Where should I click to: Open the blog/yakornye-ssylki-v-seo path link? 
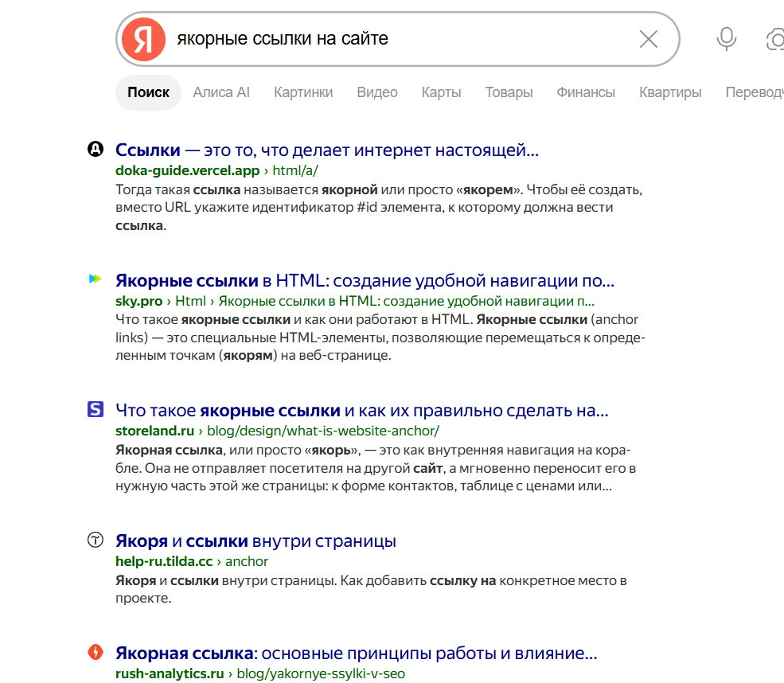click(321, 674)
